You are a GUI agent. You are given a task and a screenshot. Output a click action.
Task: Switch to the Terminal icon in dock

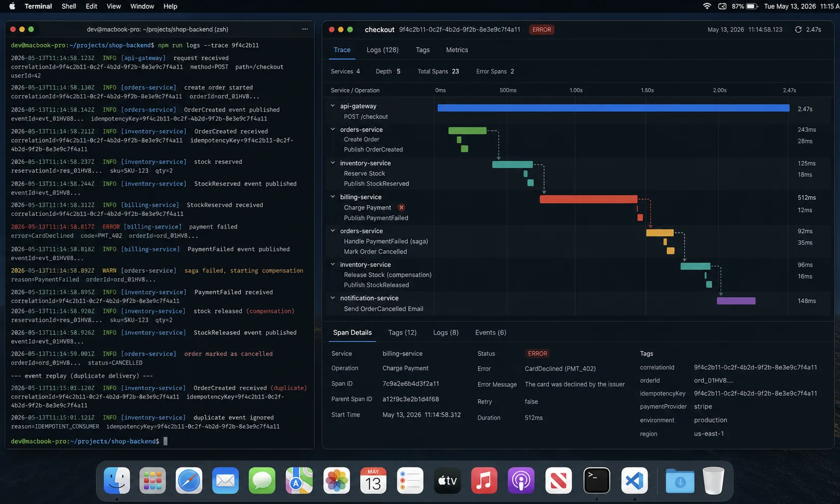(x=597, y=480)
